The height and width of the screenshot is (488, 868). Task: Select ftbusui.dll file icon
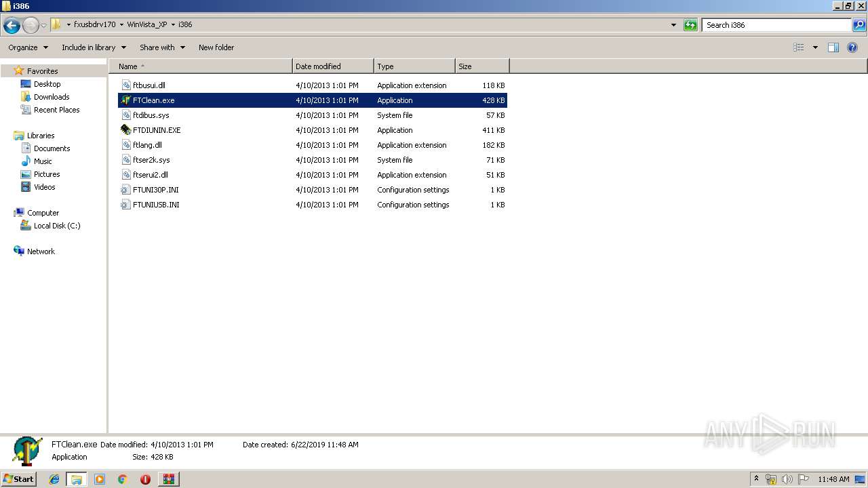[125, 85]
